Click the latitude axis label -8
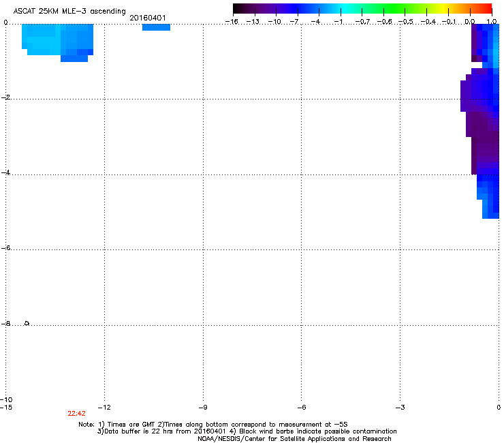The image size is (504, 443). pyautogui.click(x=5, y=323)
